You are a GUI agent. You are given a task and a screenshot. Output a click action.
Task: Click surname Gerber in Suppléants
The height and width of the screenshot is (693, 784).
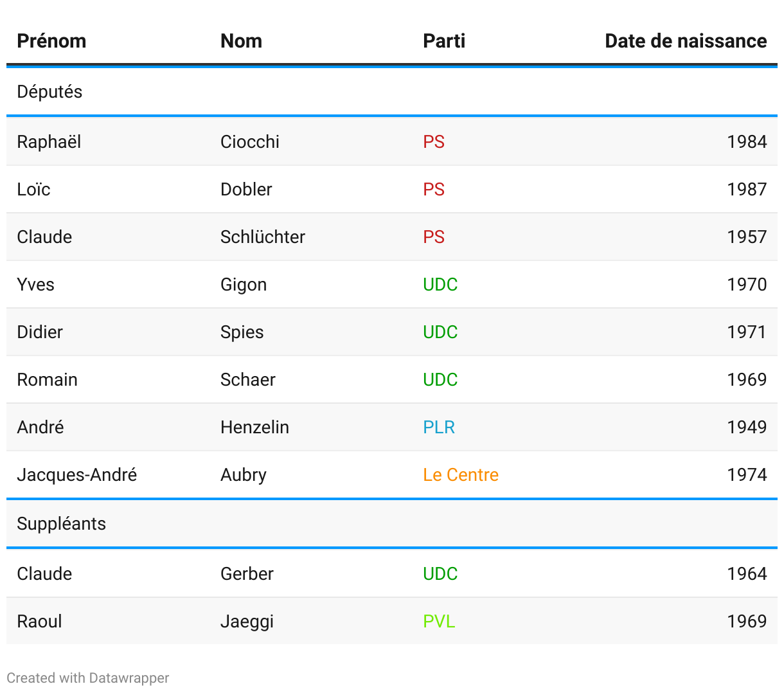247,573
